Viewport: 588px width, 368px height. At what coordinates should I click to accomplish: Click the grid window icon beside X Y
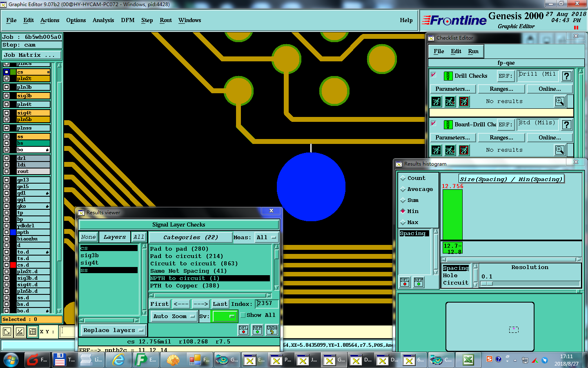pos(33,332)
